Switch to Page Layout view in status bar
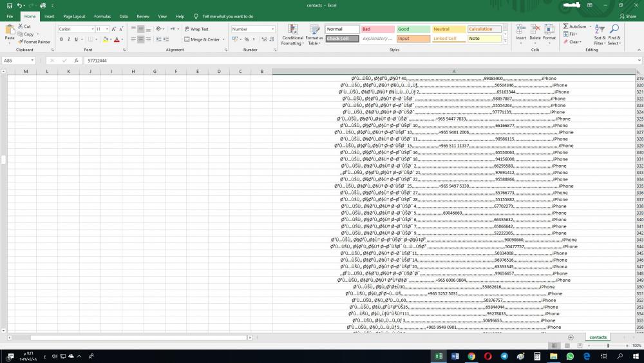644x363 pixels. [x=567, y=346]
